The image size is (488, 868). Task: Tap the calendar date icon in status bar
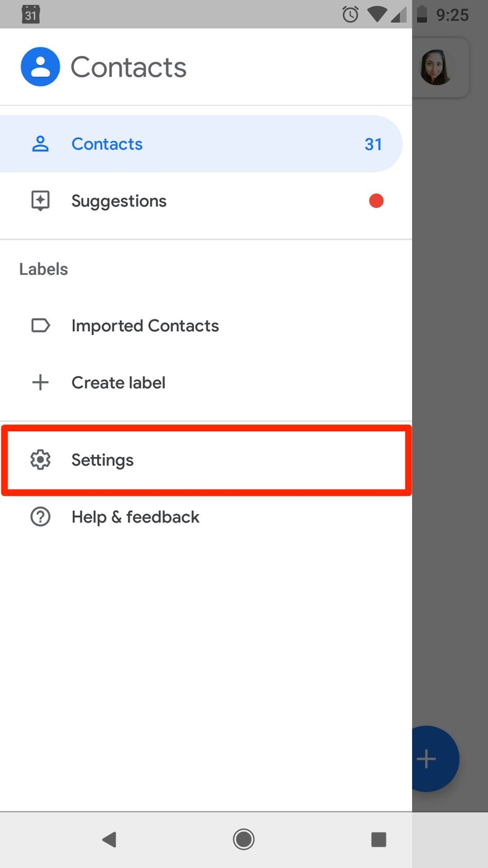(30, 14)
